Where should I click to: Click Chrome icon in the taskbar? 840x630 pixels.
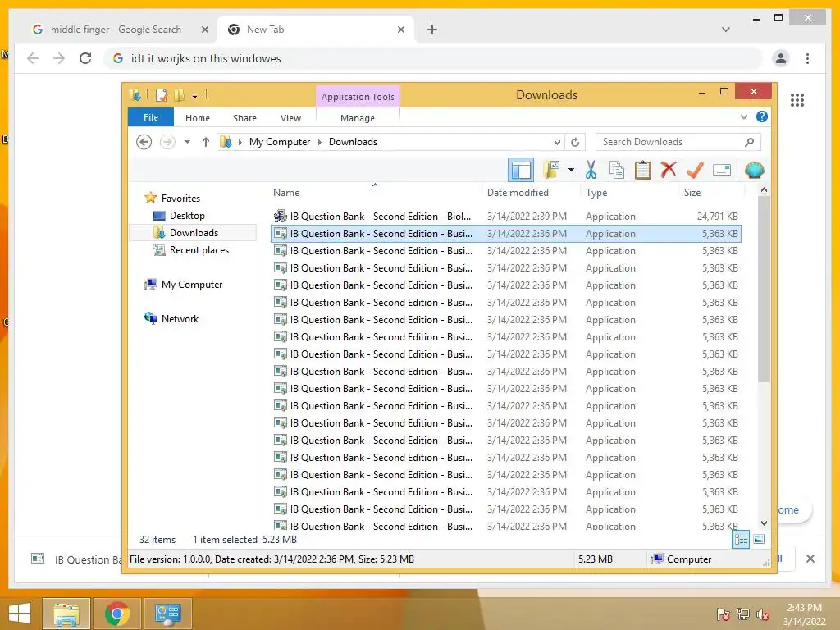click(117, 614)
